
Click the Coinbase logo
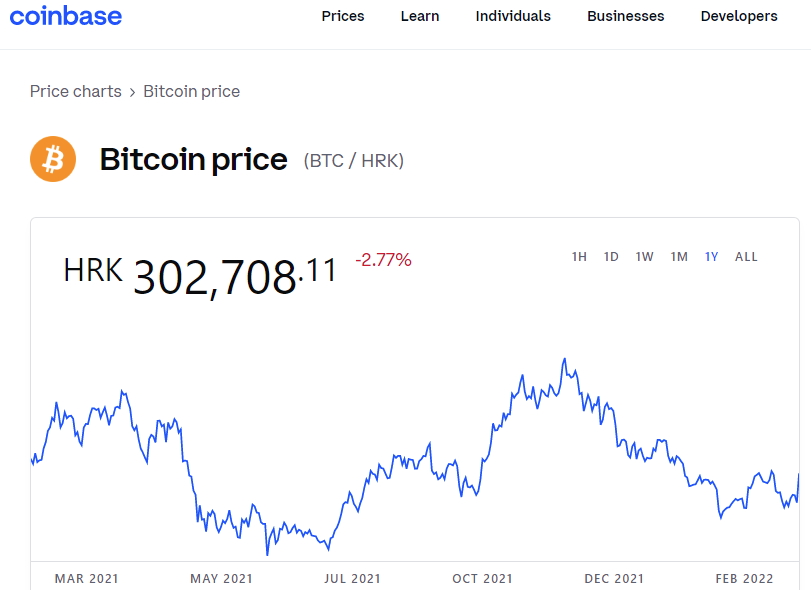(x=66, y=16)
